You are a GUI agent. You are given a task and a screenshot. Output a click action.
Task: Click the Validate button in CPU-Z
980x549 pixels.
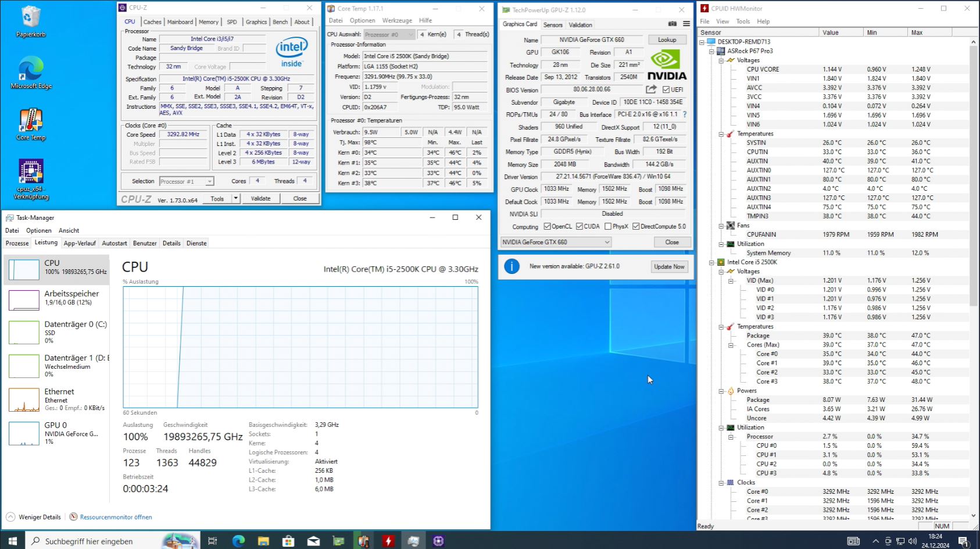[x=260, y=198]
